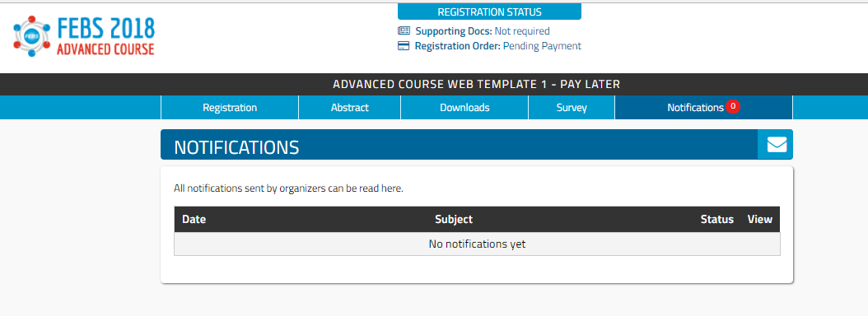Click the View column header
The width and height of the screenshot is (868, 316).
pos(759,219)
